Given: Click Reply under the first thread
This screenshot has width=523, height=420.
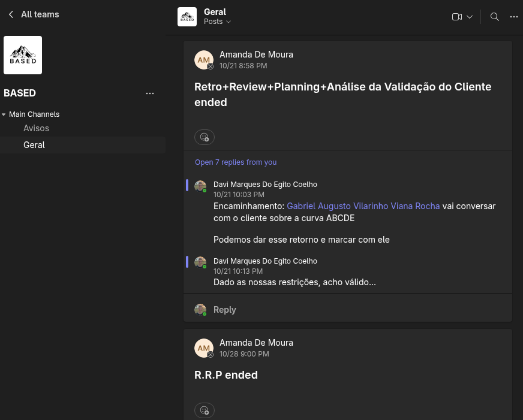Looking at the screenshot, I should pos(224,310).
